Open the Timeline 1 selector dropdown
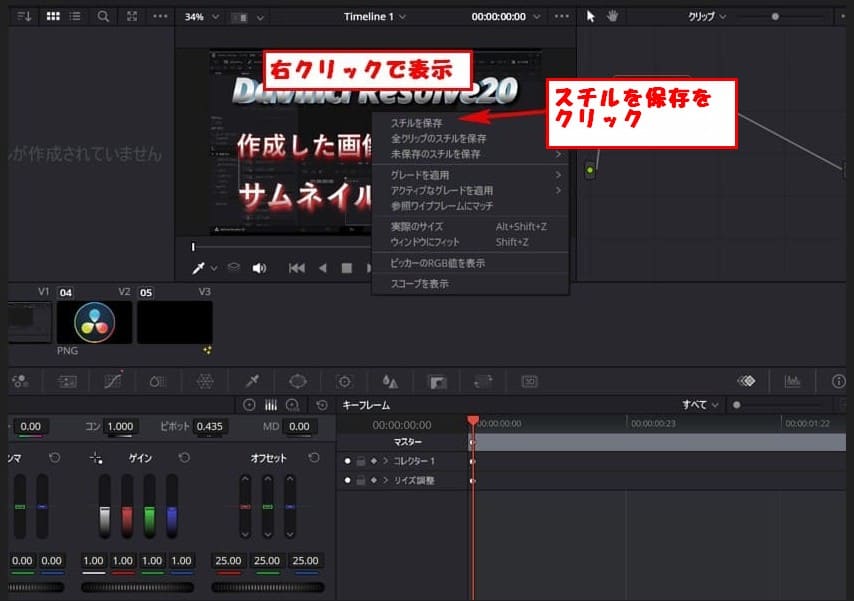Viewport: 854px width, 601px height. 375,17
